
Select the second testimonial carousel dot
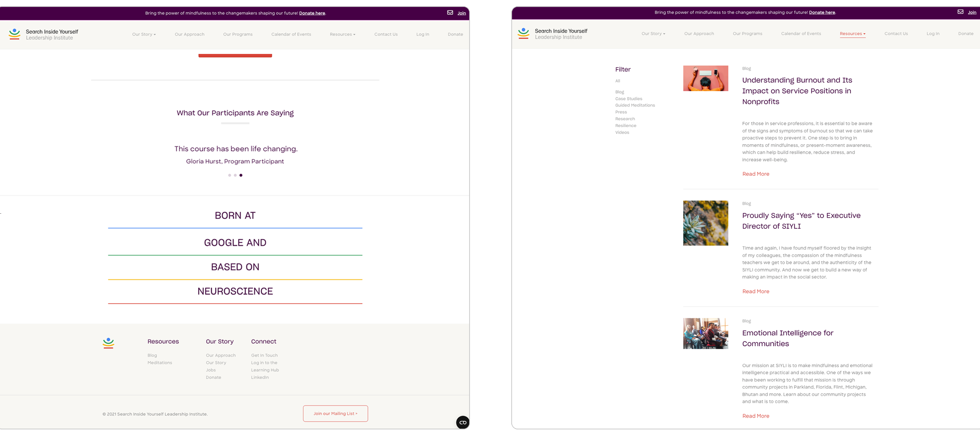pyautogui.click(x=235, y=175)
